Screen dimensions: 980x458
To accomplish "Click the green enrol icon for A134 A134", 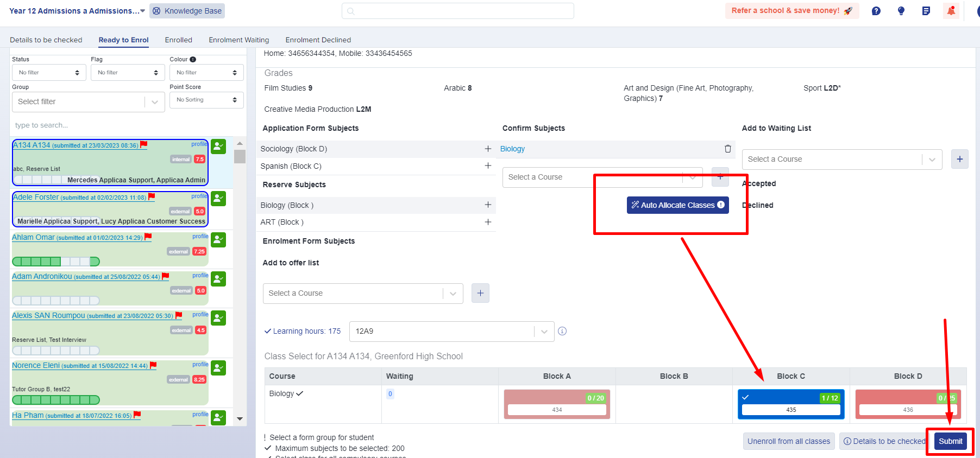I will click(218, 147).
